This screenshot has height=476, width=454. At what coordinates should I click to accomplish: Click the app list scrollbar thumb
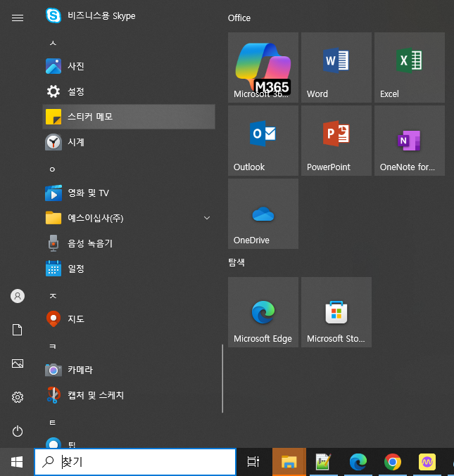pyautogui.click(x=222, y=378)
